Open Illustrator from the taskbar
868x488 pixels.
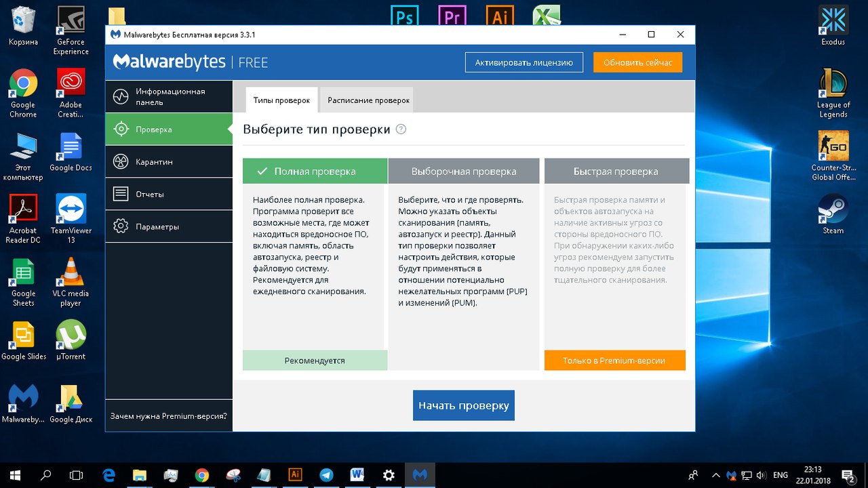[x=295, y=475]
